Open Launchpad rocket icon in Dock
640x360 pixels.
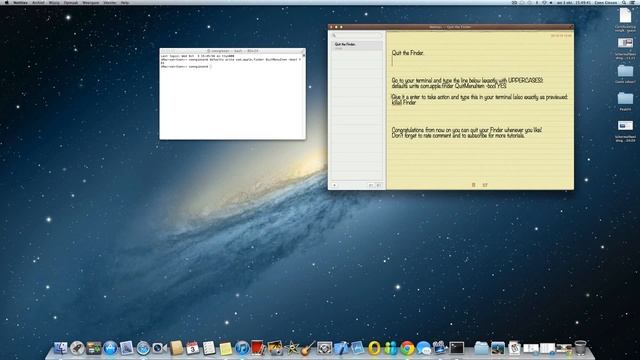pos(77,348)
